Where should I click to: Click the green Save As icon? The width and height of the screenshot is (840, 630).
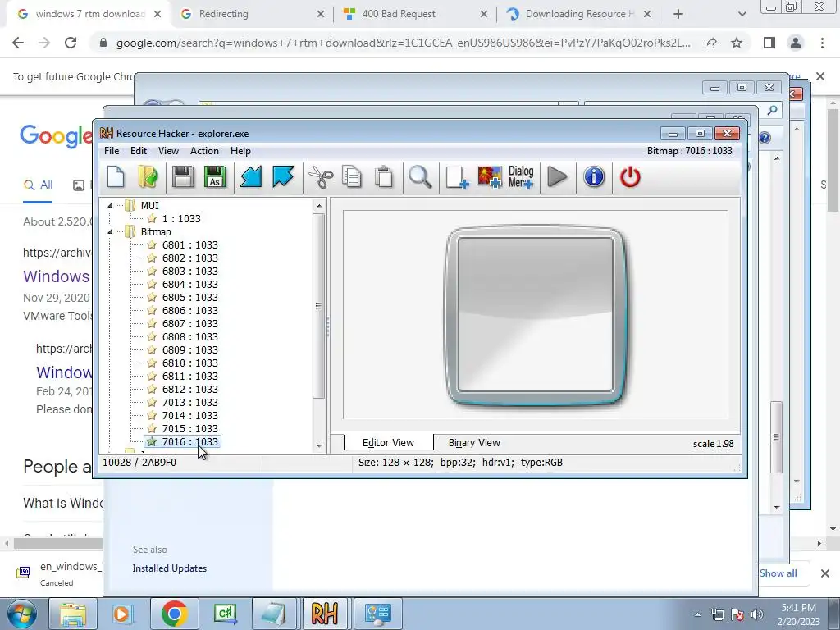pos(216,177)
